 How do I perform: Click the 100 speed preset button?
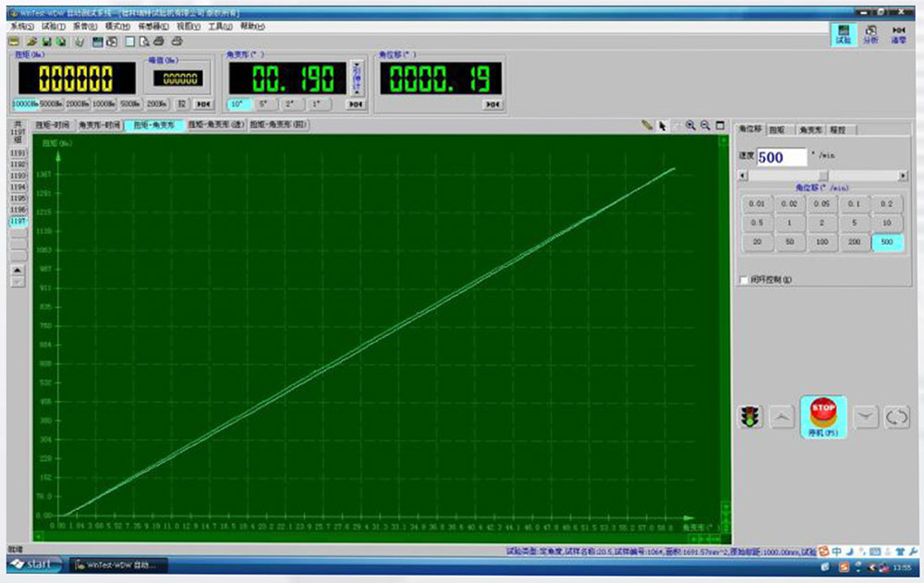[x=821, y=242]
